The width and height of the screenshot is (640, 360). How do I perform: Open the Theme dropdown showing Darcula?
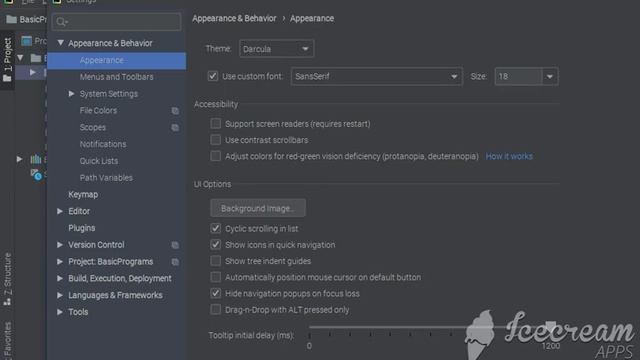pyautogui.click(x=276, y=49)
